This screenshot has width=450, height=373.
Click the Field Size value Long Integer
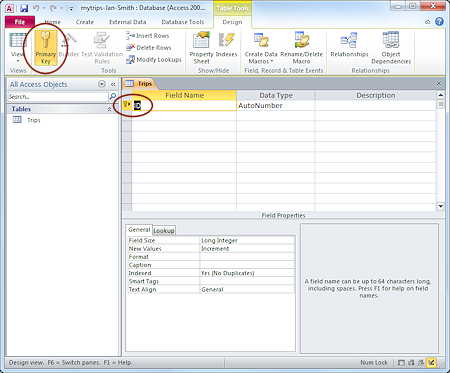pos(247,240)
